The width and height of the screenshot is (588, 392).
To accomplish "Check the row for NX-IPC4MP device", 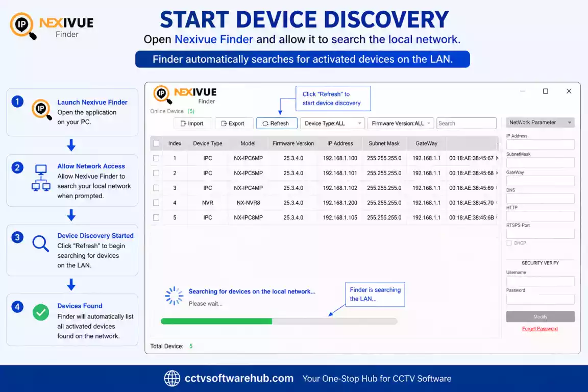I will (x=156, y=188).
